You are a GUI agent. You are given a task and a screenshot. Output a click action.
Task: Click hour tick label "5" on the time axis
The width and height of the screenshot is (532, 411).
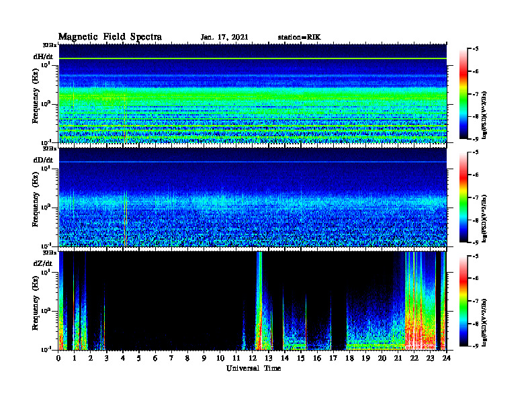coord(139,358)
